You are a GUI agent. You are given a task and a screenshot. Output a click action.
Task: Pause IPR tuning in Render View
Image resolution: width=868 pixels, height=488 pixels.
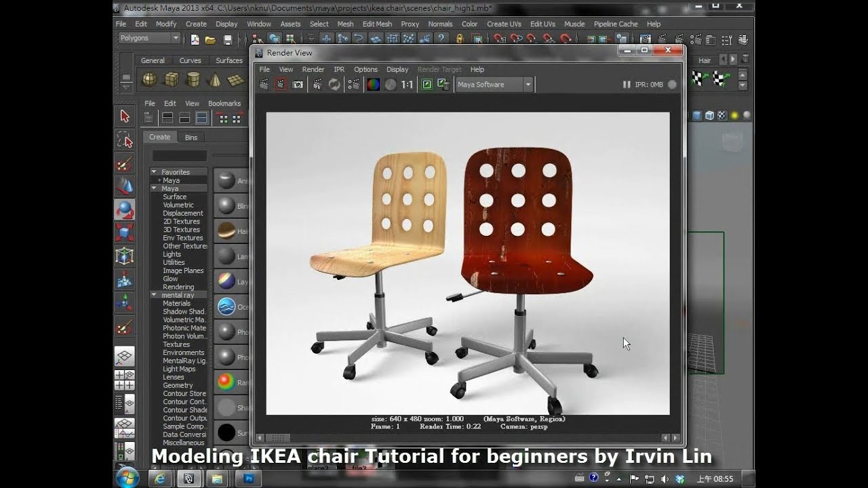627,85
